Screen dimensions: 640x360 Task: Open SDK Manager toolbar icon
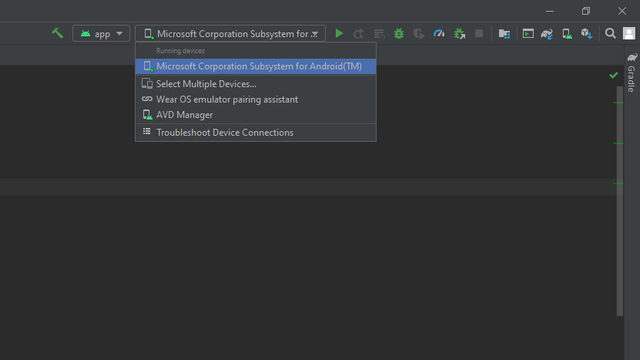[587, 33]
